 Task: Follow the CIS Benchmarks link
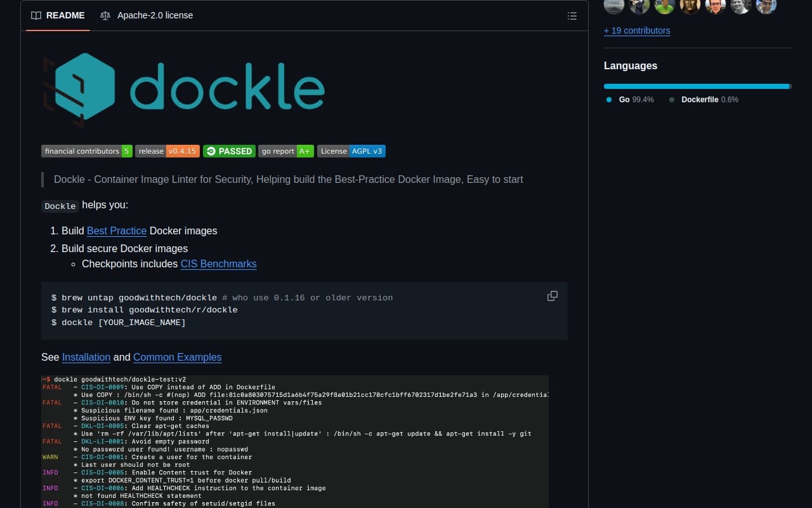[x=218, y=264]
